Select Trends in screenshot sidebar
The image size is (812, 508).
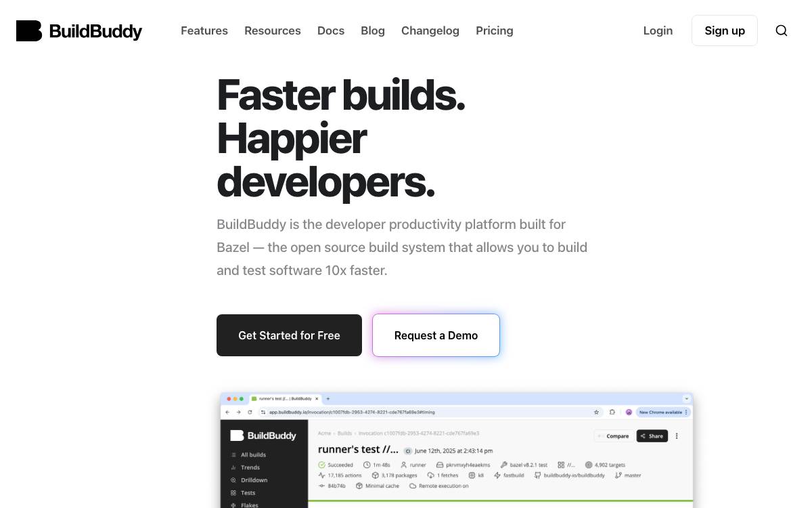tap(245, 467)
